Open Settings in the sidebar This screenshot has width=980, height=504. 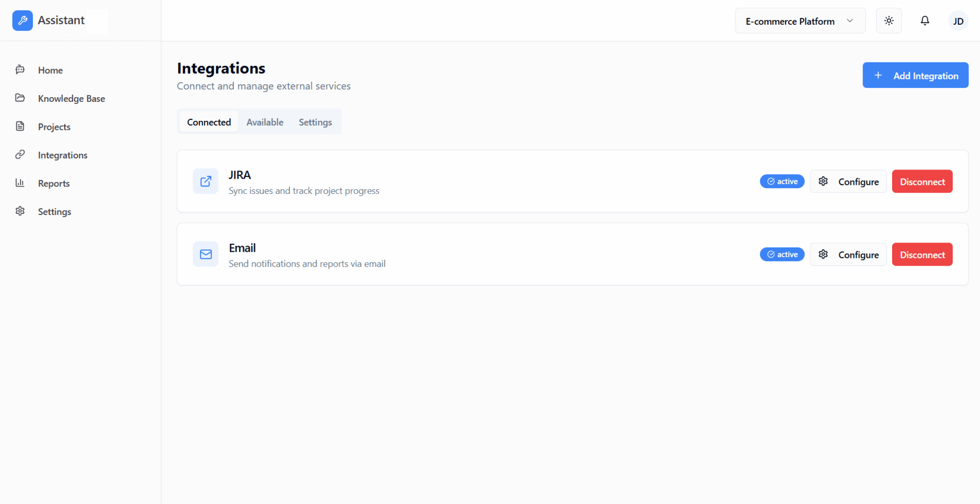coord(54,211)
